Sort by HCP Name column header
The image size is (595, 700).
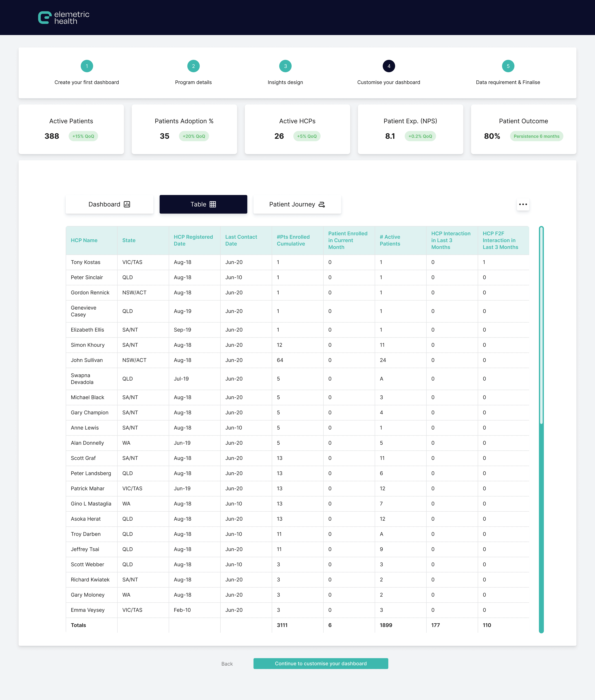(x=84, y=240)
